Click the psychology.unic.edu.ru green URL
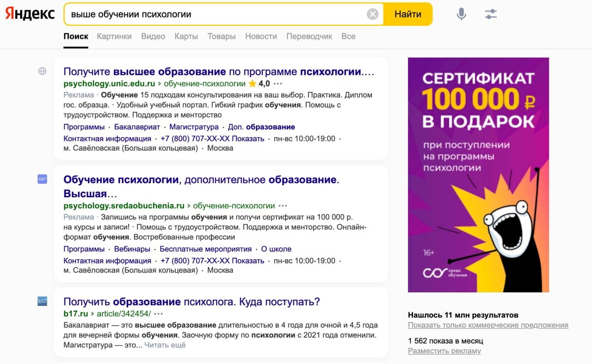Image resolution: width=592 pixels, height=364 pixels. coord(109,84)
